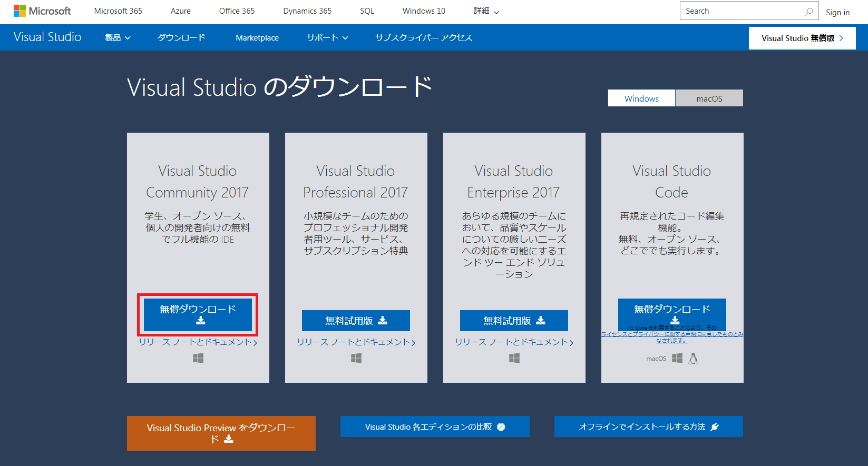Open the ダウンロード menu item
This screenshot has height=466, width=868.
(181, 37)
